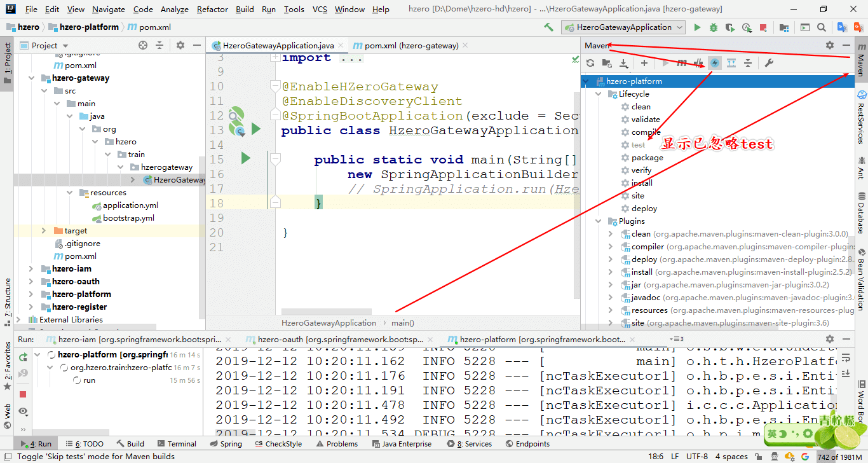This screenshot has width=868, height=463.
Task: Click Collapse All icon in Project panel
Action: tap(159, 45)
